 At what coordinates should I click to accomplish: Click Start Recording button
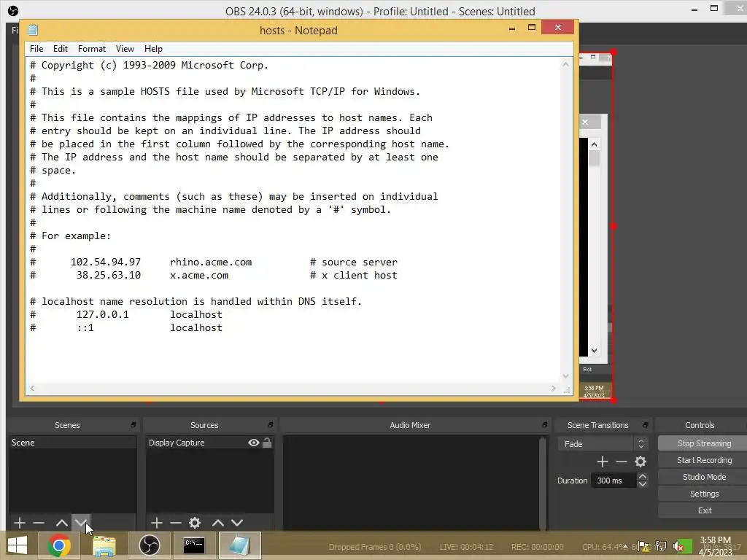[x=704, y=460]
